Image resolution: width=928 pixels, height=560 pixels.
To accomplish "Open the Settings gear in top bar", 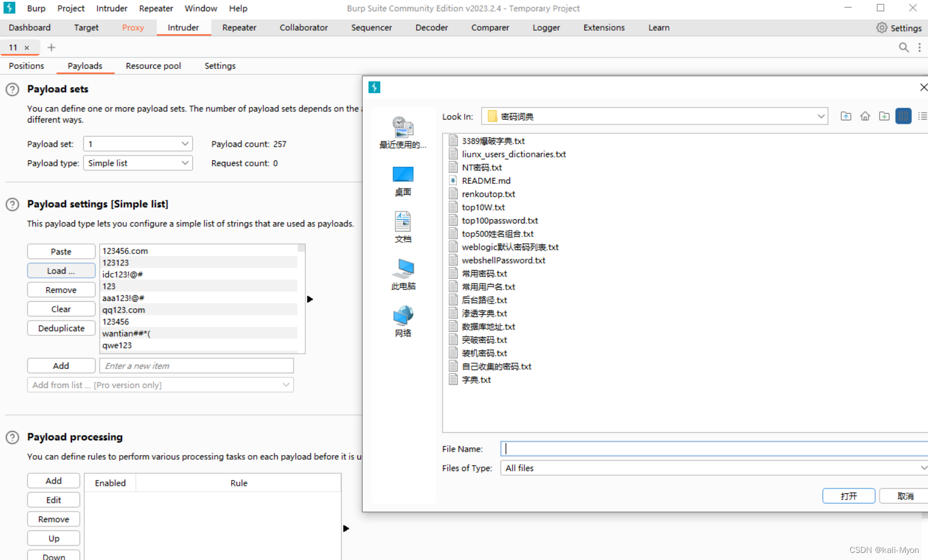I will (881, 28).
